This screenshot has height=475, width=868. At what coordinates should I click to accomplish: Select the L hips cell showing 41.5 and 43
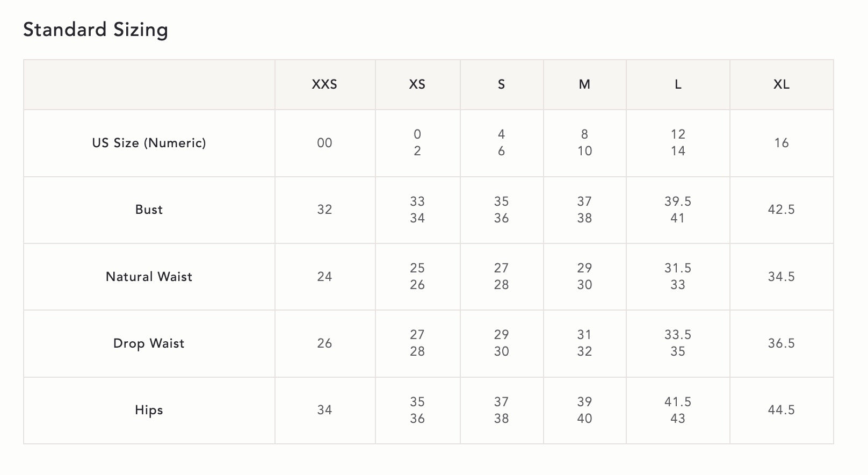point(678,410)
